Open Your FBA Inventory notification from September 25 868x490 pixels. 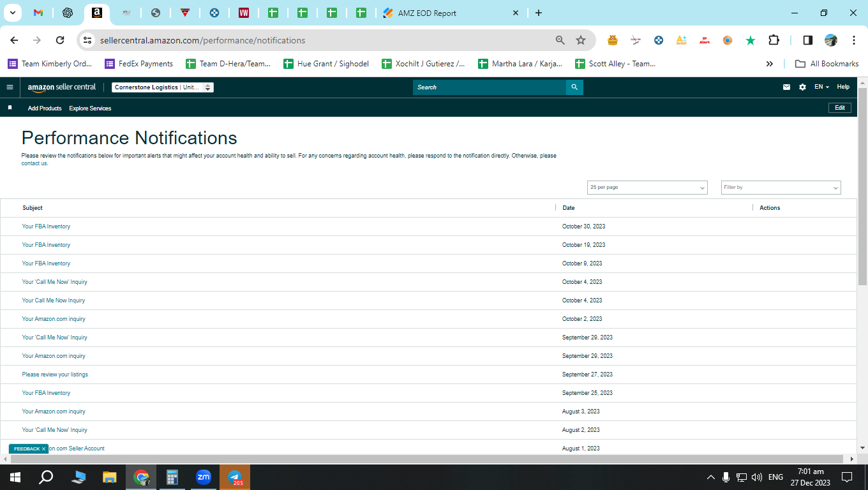[46, 393]
